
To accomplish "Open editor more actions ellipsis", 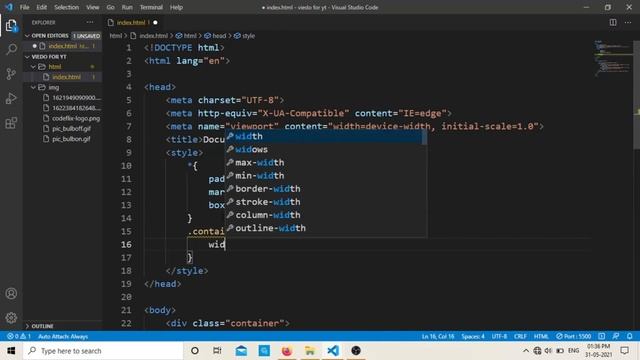I will pos(628,22).
